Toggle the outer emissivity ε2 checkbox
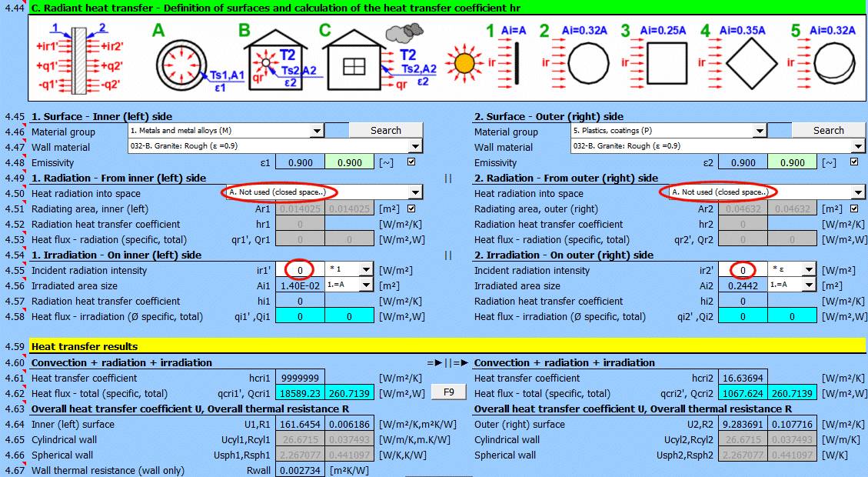The image size is (868, 477). (x=854, y=162)
